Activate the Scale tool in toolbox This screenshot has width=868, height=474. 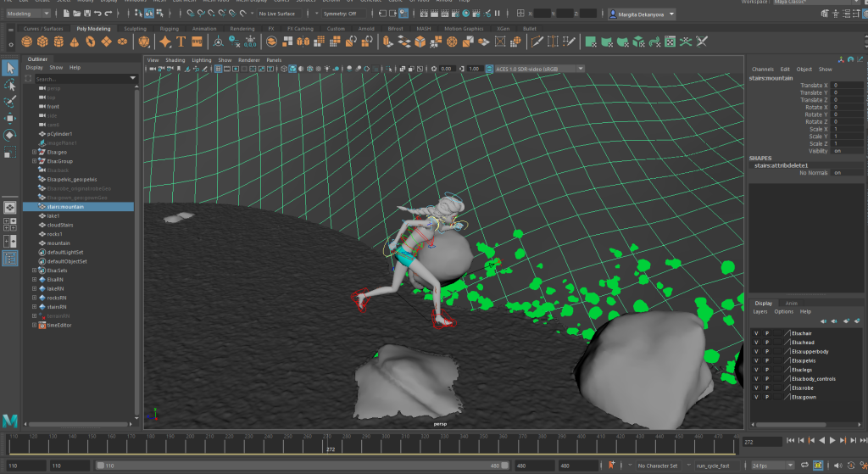pos(10,152)
